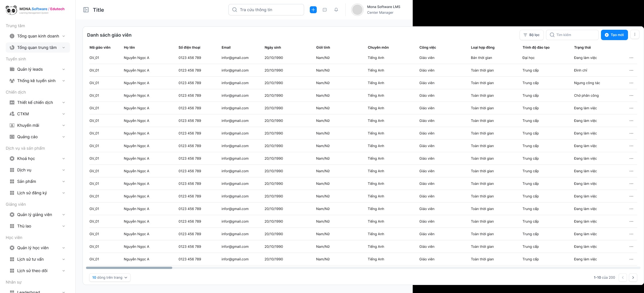Open the message icon beside the bell

coord(325,10)
